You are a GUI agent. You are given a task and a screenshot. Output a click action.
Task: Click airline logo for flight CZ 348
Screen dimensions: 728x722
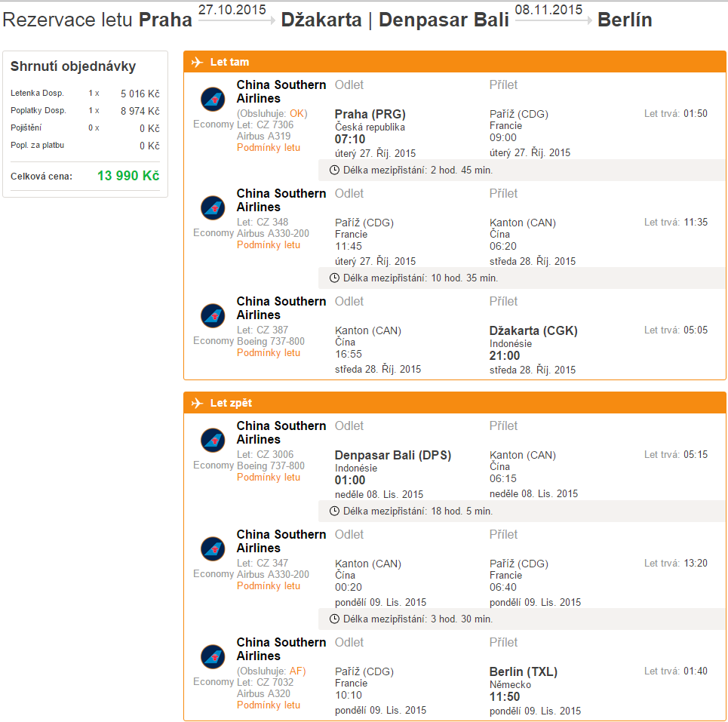click(x=213, y=207)
